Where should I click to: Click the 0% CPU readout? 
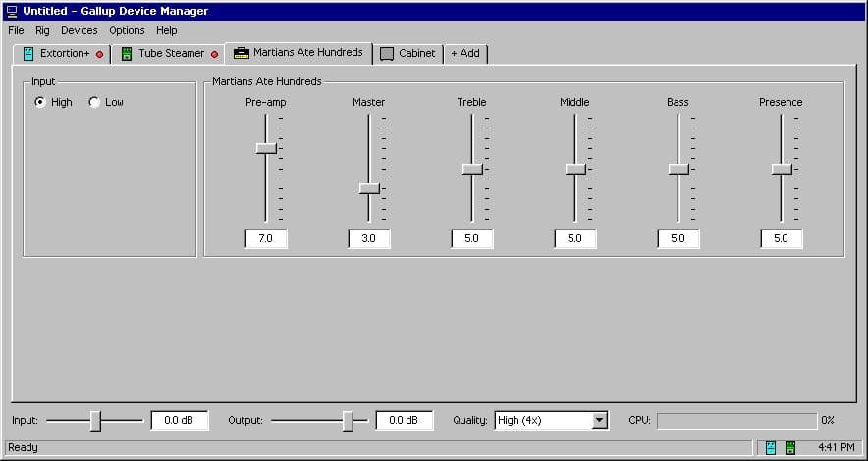[x=828, y=420]
